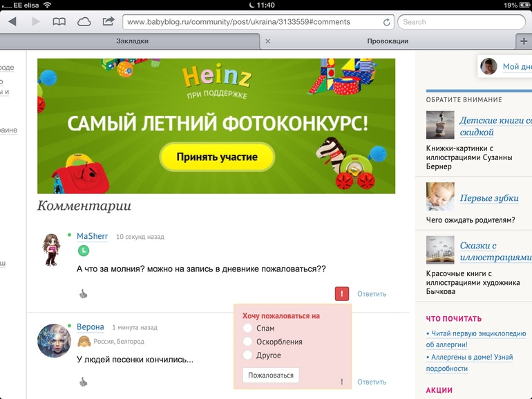Go back with Safari back arrow
This screenshot has width=532, height=399.
click(x=12, y=21)
